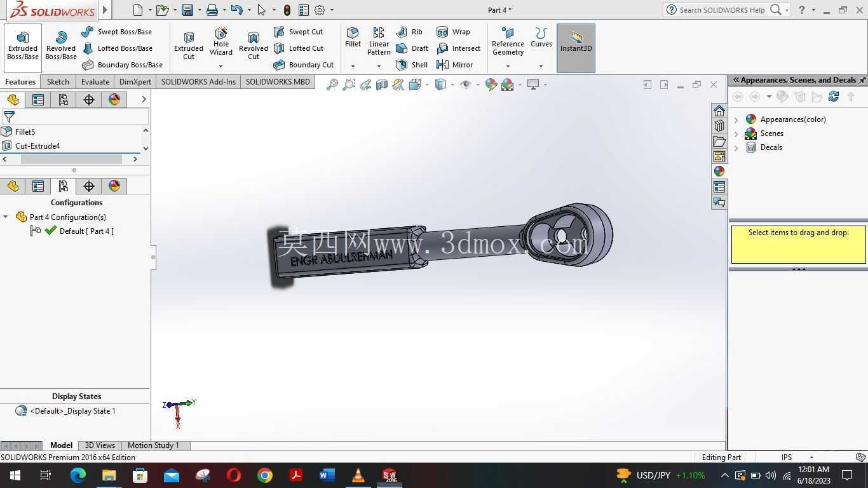Switch to the 3D Views tab
The image size is (868, 488).
tap(100, 445)
